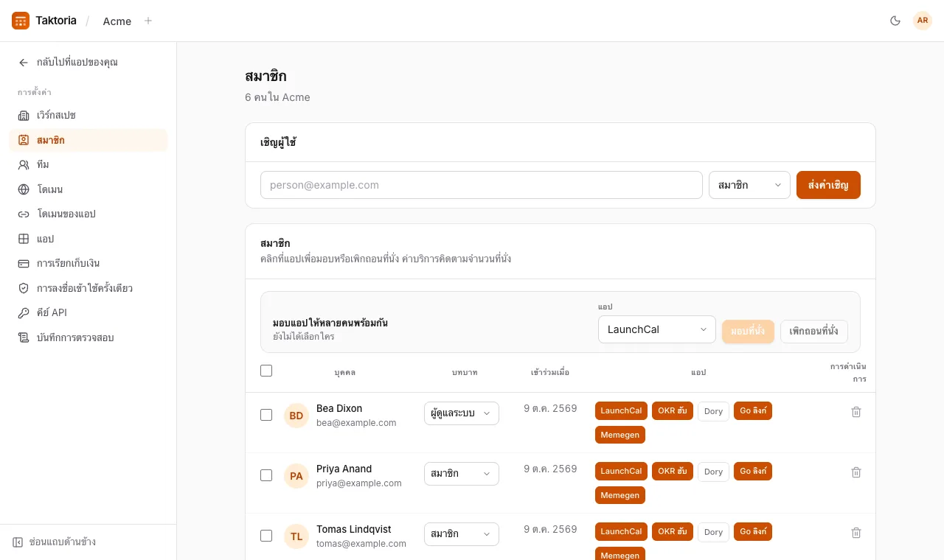
Task: Toggle dark mode moon icon
Action: (895, 21)
